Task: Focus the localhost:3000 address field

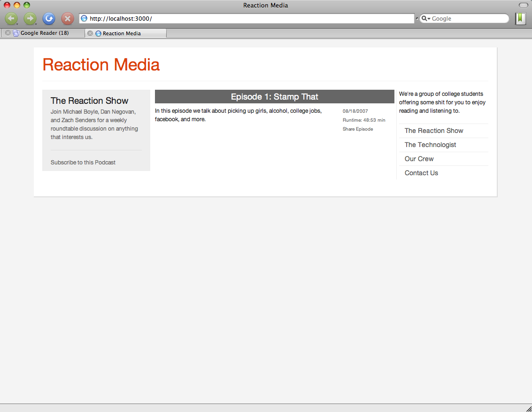Action: [247, 18]
